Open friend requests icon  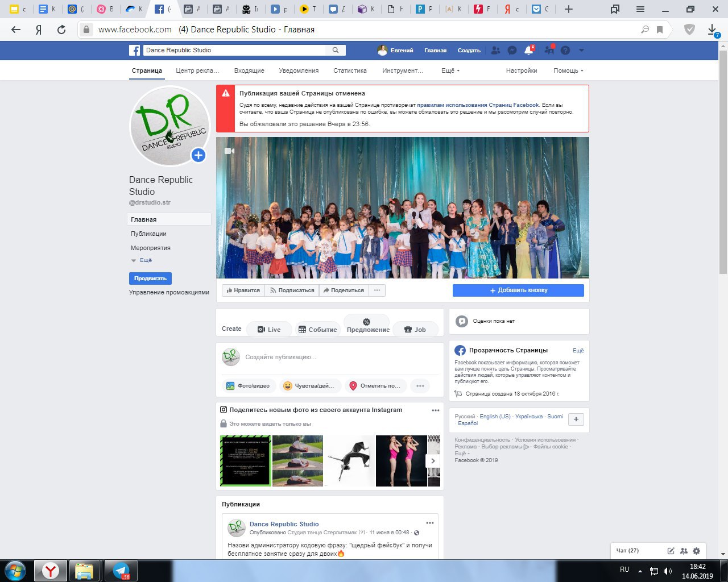[x=495, y=51]
